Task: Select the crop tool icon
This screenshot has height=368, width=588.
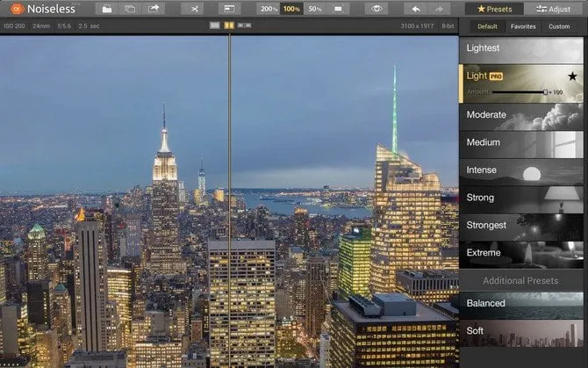Action: click(x=191, y=9)
